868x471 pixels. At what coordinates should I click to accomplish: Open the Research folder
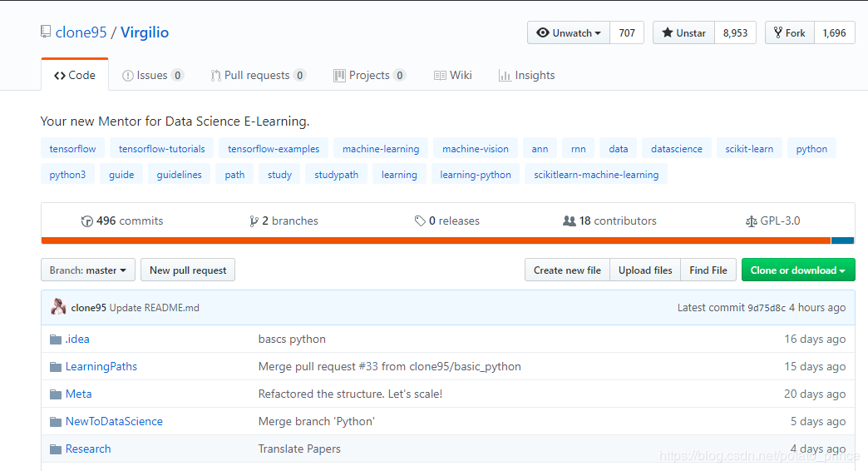(x=88, y=449)
